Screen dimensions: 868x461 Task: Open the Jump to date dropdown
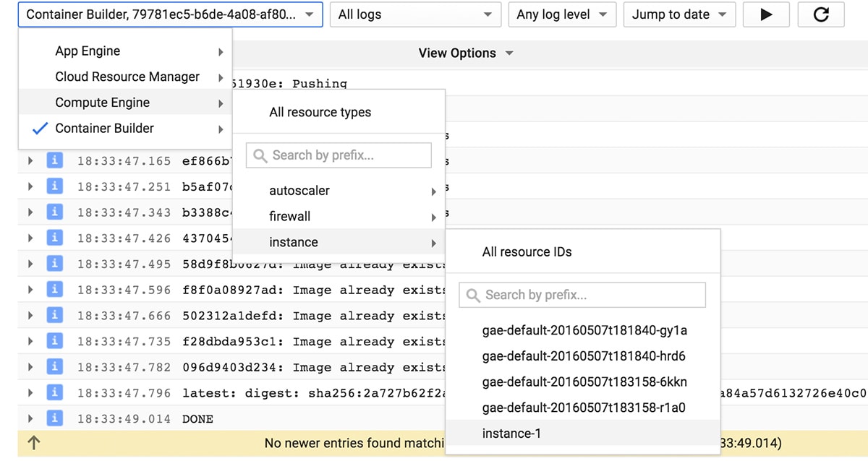click(679, 14)
